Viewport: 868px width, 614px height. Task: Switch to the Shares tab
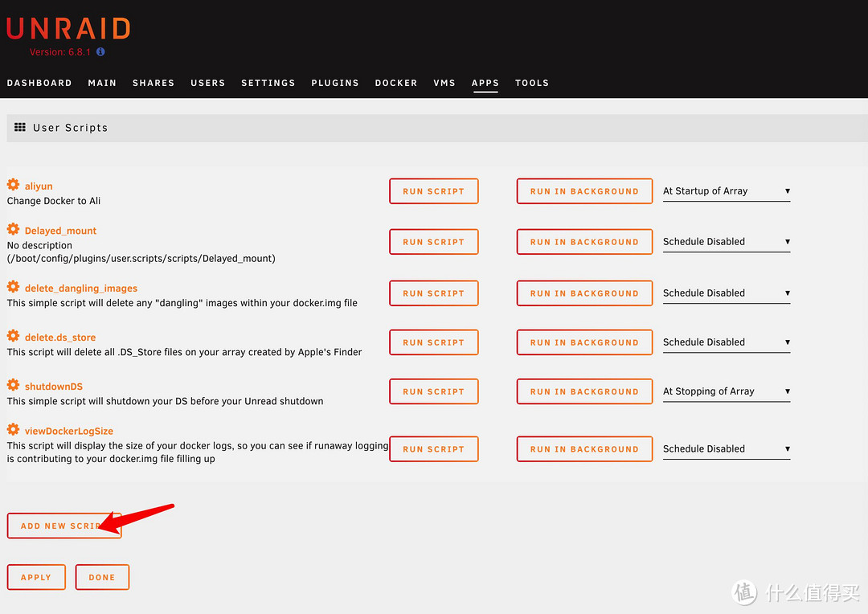click(x=154, y=83)
